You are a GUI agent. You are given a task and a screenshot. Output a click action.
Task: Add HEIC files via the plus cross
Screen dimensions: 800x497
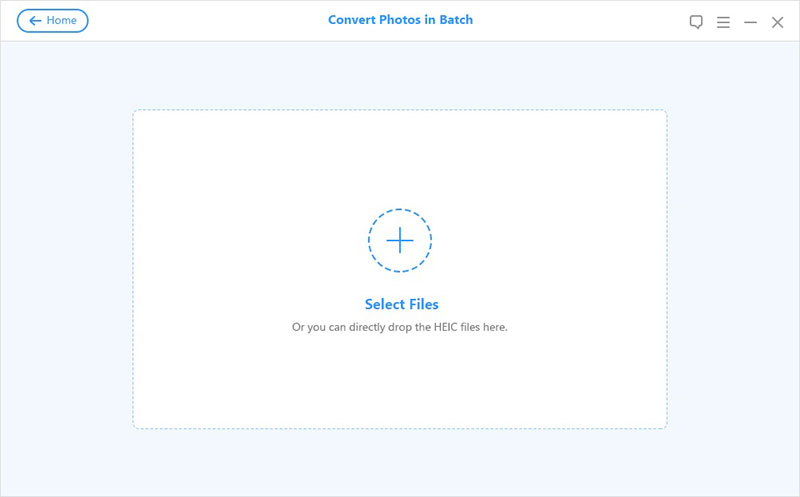click(x=400, y=240)
